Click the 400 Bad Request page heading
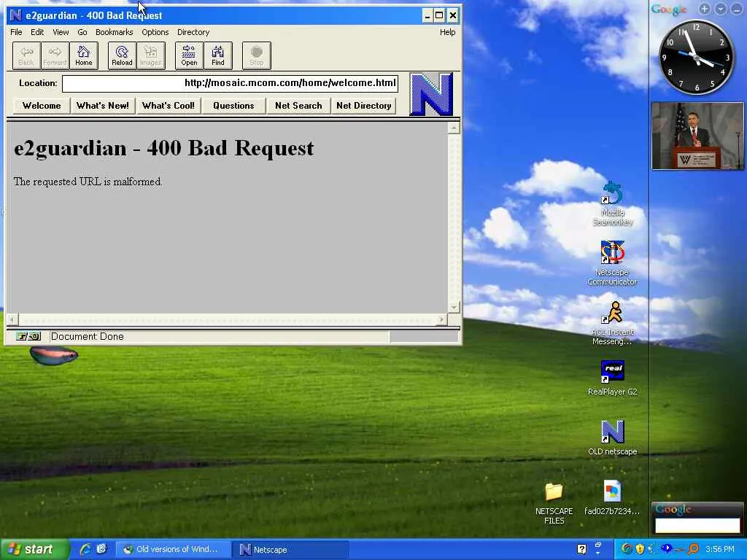This screenshot has width=747, height=560. (x=164, y=148)
